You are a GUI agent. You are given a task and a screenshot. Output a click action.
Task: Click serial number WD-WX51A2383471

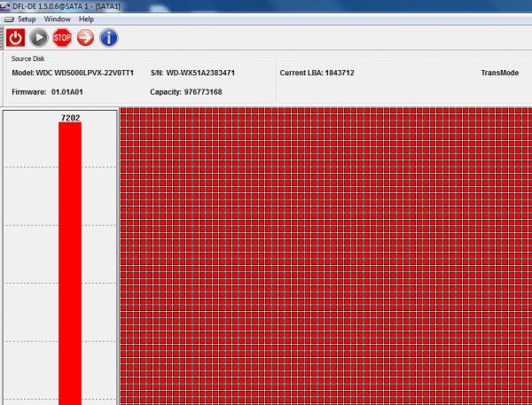click(200, 73)
